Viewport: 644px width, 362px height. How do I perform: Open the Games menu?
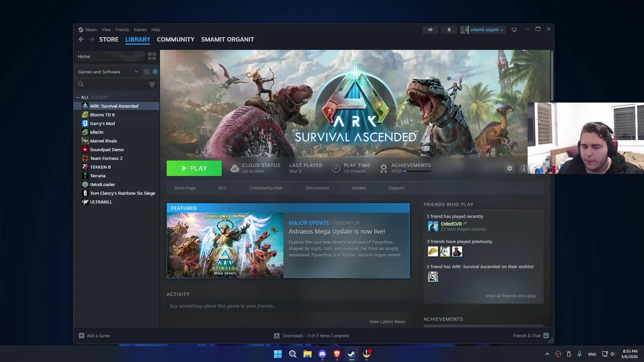140,30
